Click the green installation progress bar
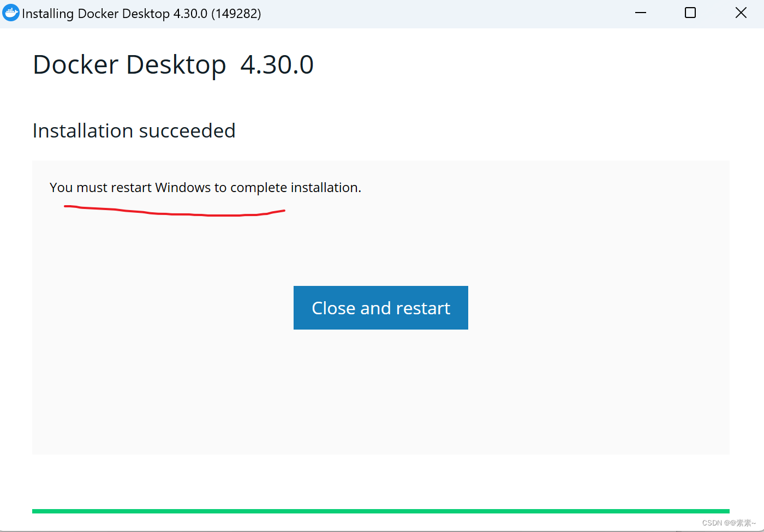 381,511
